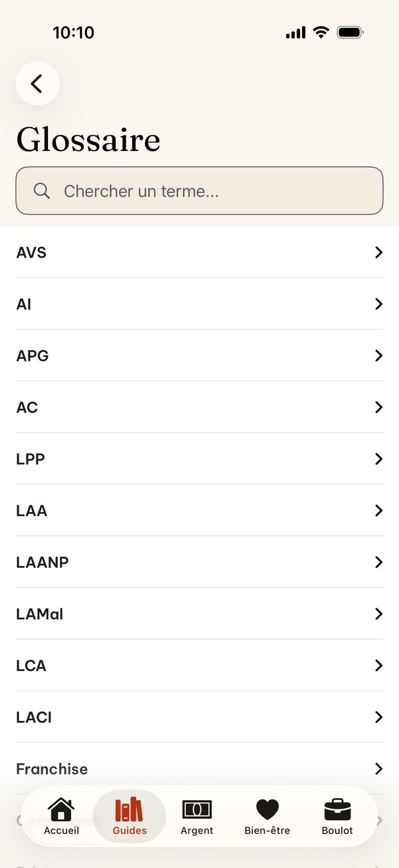
Task: Select the LCA glossary entry
Action: pyautogui.click(x=199, y=665)
